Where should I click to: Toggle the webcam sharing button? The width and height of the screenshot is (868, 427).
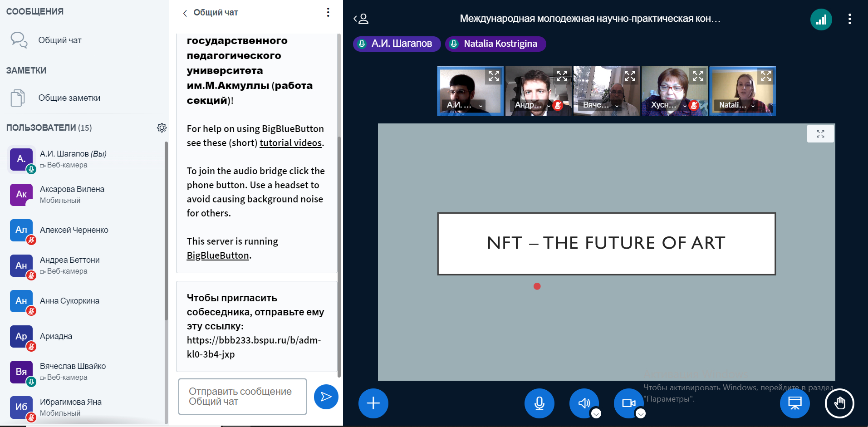click(628, 403)
